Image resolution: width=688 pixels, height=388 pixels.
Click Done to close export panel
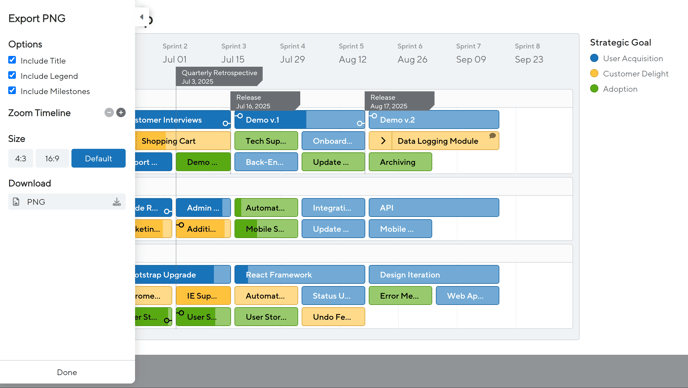(67, 372)
